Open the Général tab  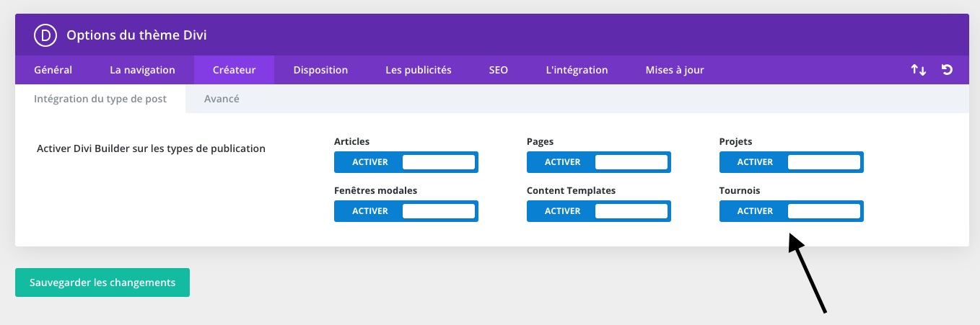[53, 70]
